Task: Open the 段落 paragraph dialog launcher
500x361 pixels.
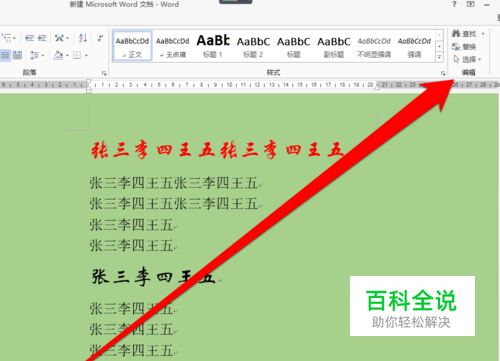Action: (x=104, y=73)
